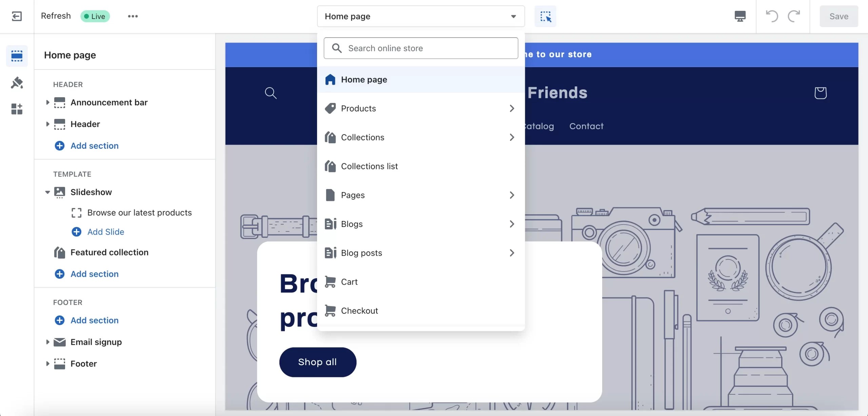Viewport: 868px width, 416px height.
Task: Click the exit editor icon
Action: point(17,16)
